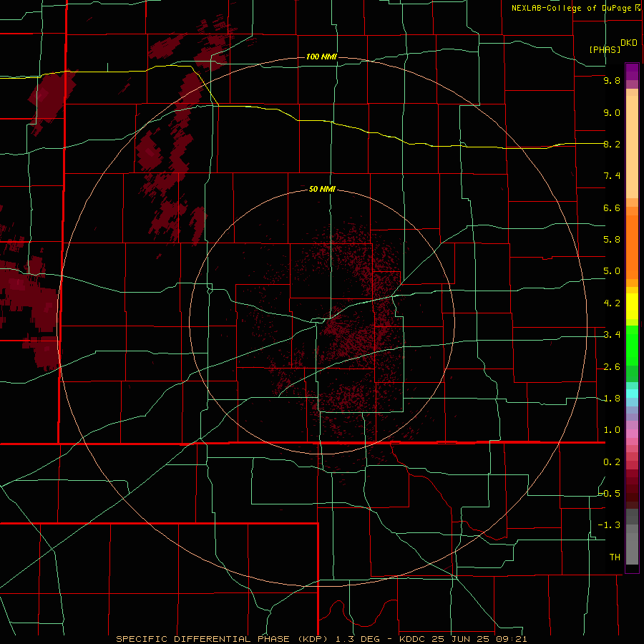This screenshot has height=644, width=644.
Task: Click the purple segment atop the color bar
Action: 632,72
